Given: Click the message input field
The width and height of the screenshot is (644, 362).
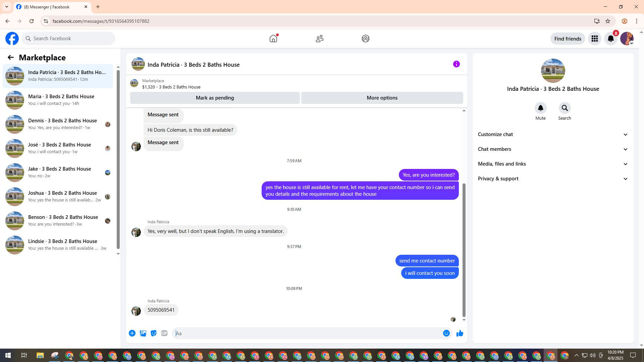Looking at the screenshot, I should (x=307, y=333).
